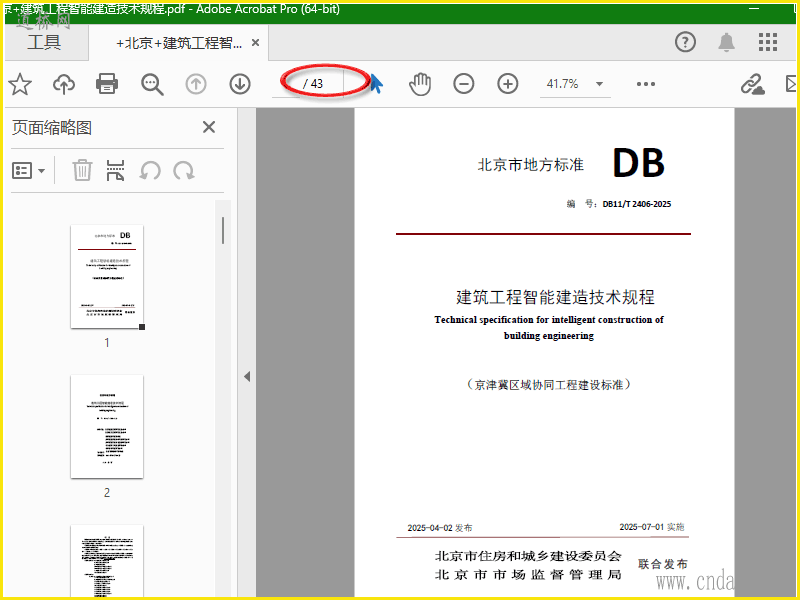Open the 41.7% zoom level dropdown
800x600 pixels.
pyautogui.click(x=575, y=84)
